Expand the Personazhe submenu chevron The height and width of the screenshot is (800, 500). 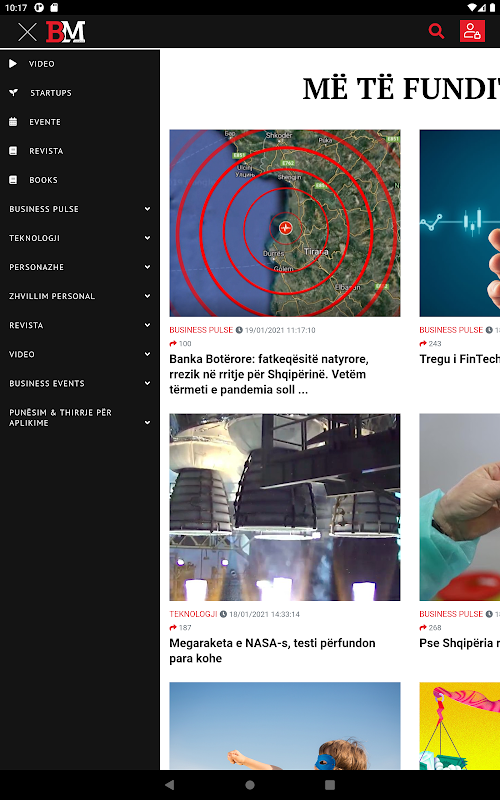(x=147, y=267)
